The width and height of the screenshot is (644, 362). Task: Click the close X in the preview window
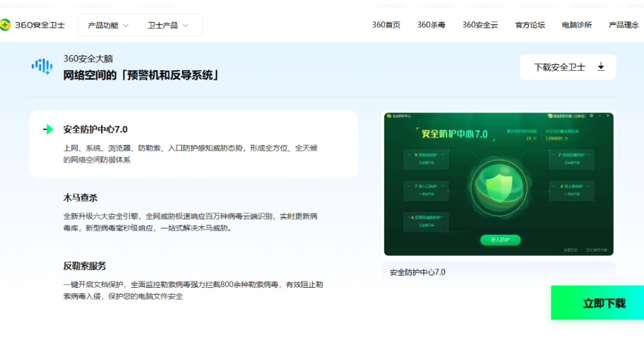(x=608, y=116)
